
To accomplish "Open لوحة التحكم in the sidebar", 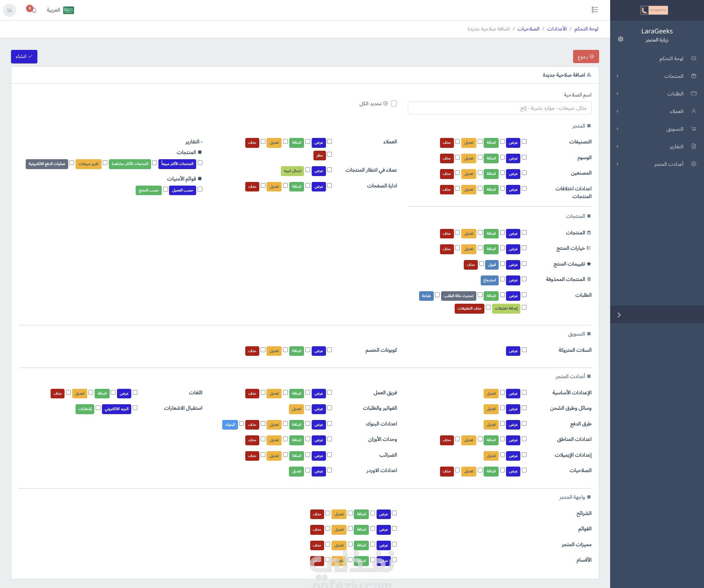I will point(671,58).
